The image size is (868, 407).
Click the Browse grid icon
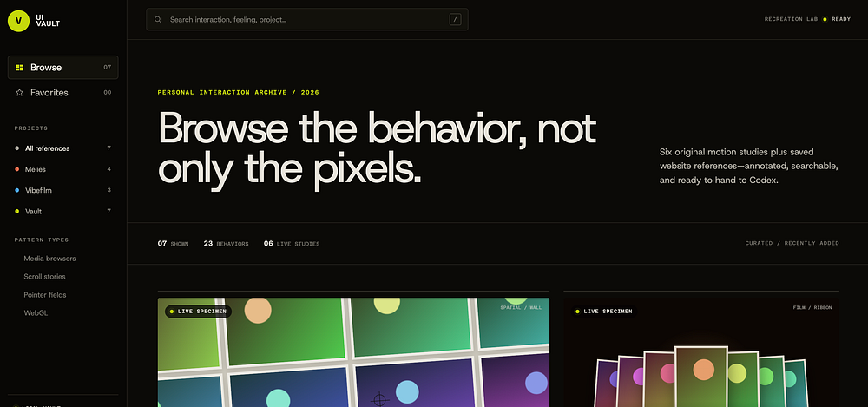coord(19,68)
